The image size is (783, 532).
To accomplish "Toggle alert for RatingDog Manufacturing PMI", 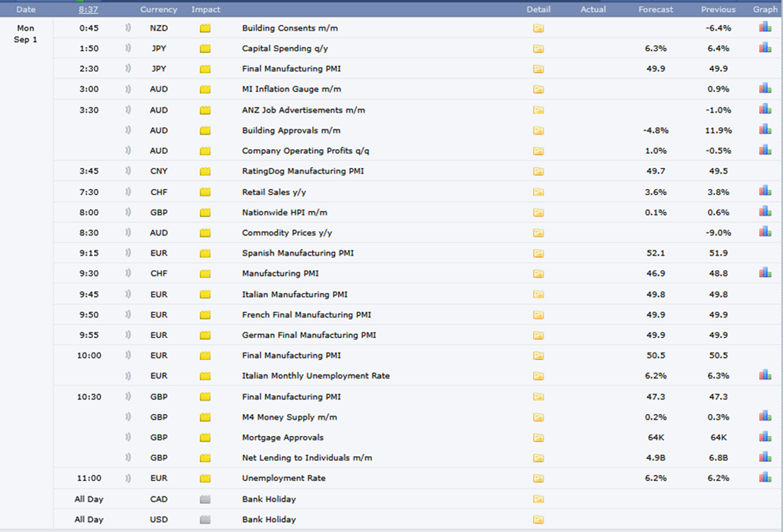I will click(x=128, y=171).
